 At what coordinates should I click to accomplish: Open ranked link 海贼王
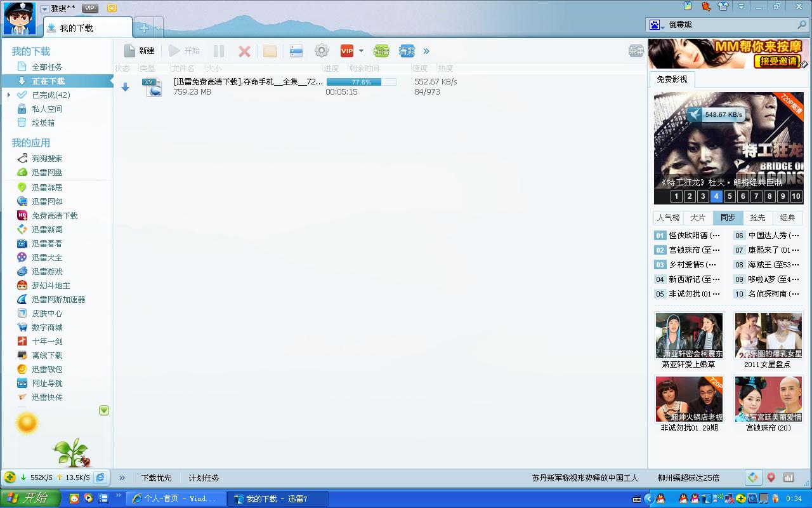coord(774,264)
